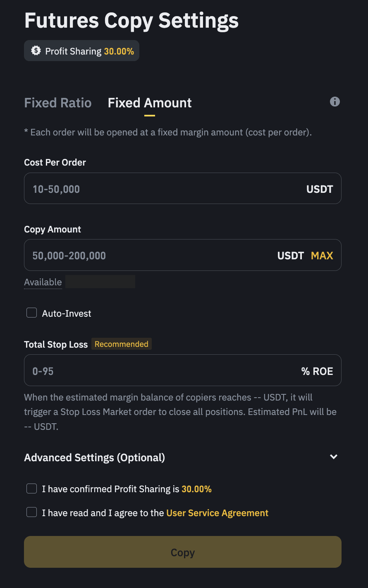Click the Copy button

pyautogui.click(x=183, y=552)
